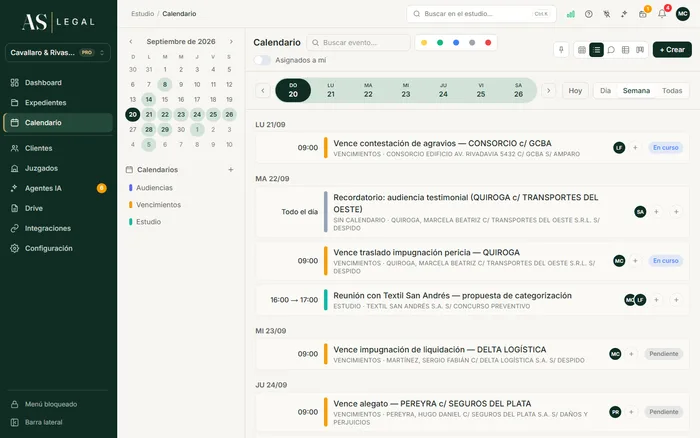
Task: Click the Hoy button
Action: click(x=575, y=91)
